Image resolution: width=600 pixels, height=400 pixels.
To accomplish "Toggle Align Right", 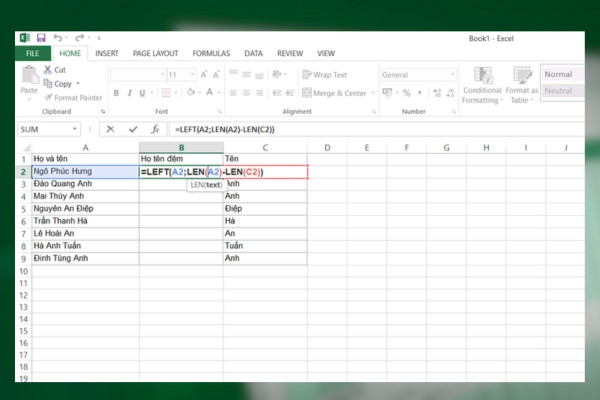I will tap(259, 93).
